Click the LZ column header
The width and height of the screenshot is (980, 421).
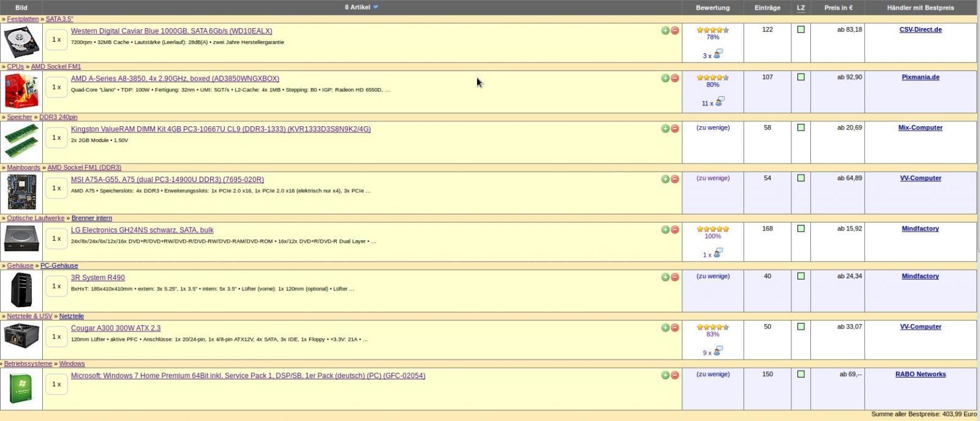pos(801,7)
